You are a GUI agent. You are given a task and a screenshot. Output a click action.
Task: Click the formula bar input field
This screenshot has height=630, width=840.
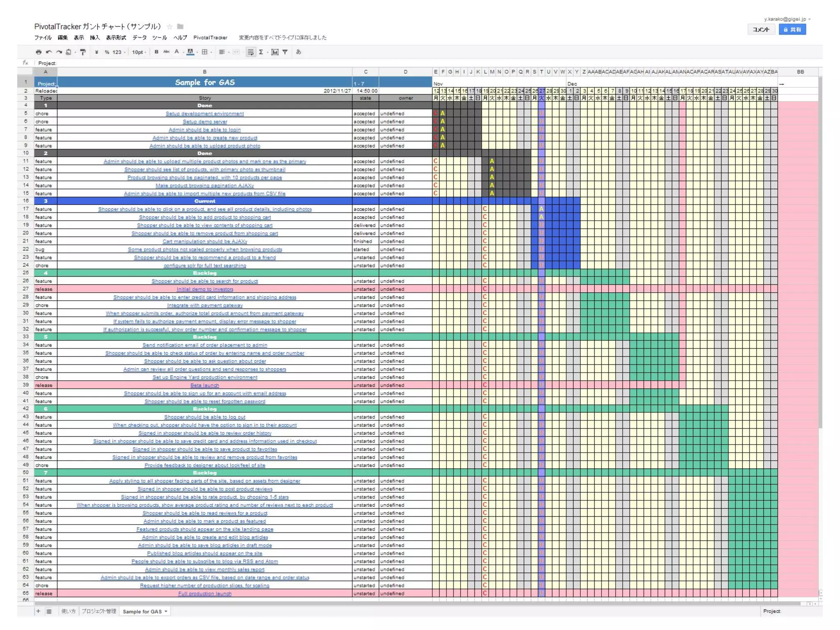246,63
